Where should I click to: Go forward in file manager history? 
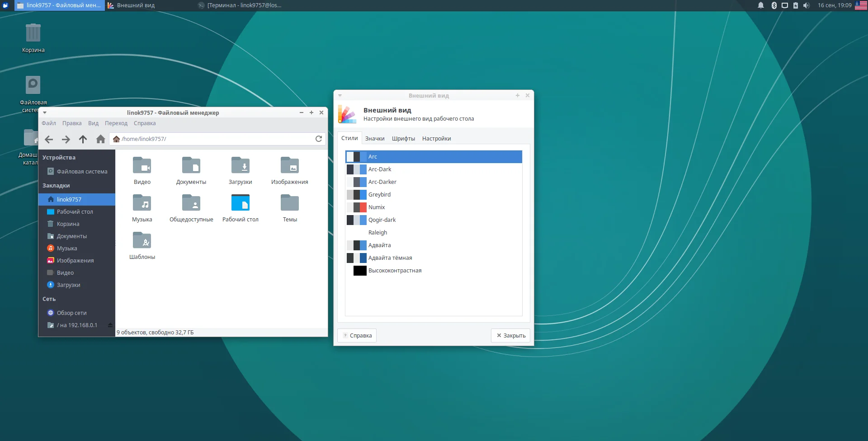tap(66, 139)
